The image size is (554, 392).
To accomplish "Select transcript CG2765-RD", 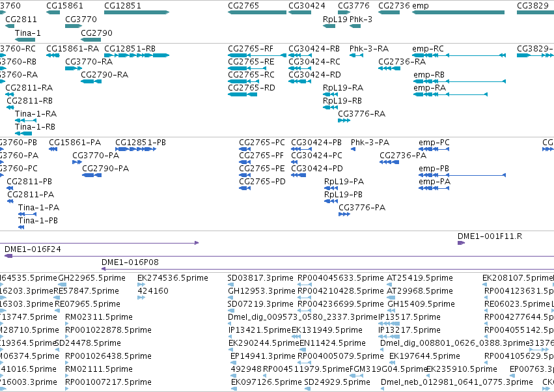I will click(x=251, y=88).
